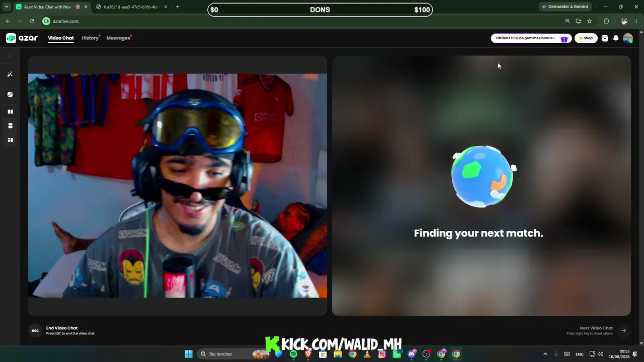Screen dimensions: 644x362
Task: Open the Chrome three-dot menu
Action: (636, 21)
